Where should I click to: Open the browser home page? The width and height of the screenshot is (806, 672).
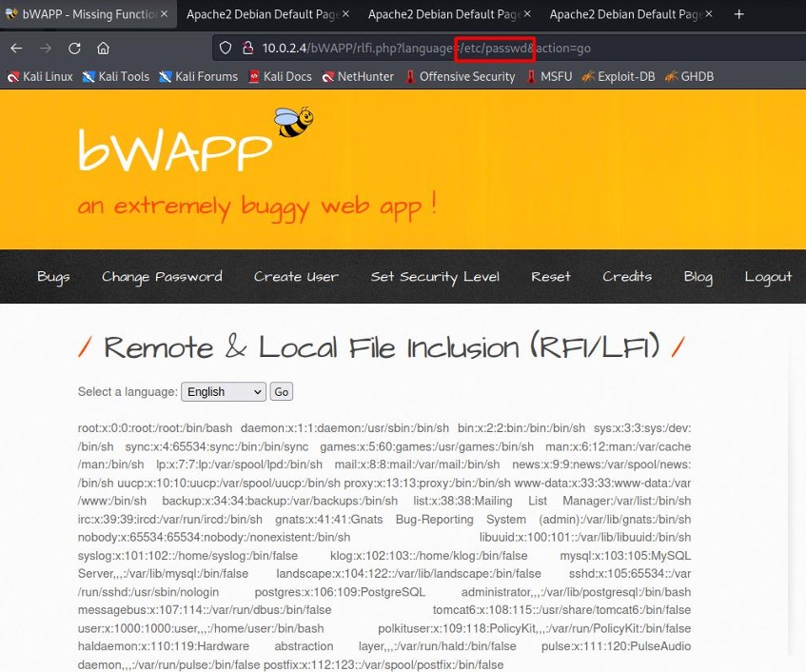pyautogui.click(x=104, y=49)
